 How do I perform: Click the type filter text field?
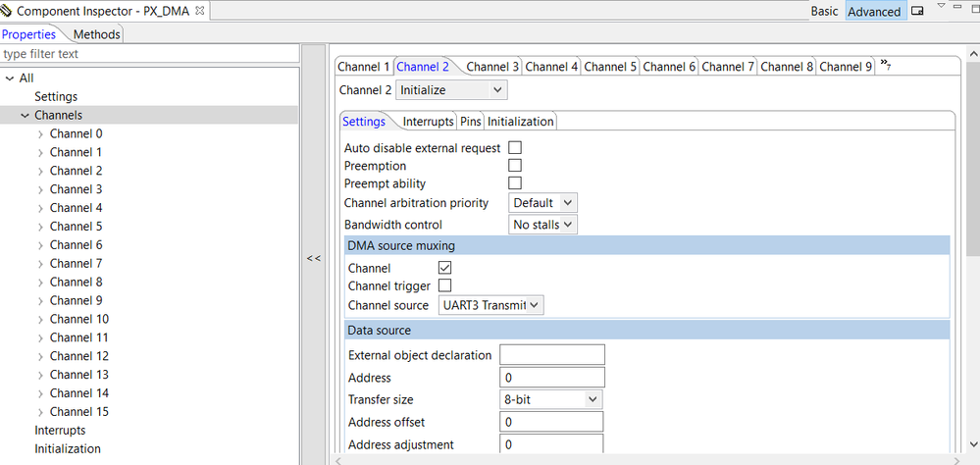pyautogui.click(x=149, y=54)
